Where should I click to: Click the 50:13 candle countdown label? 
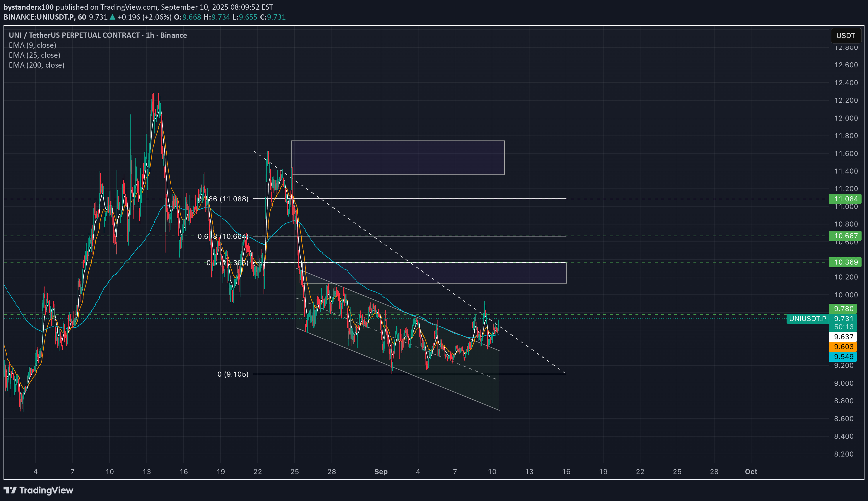[x=844, y=327]
